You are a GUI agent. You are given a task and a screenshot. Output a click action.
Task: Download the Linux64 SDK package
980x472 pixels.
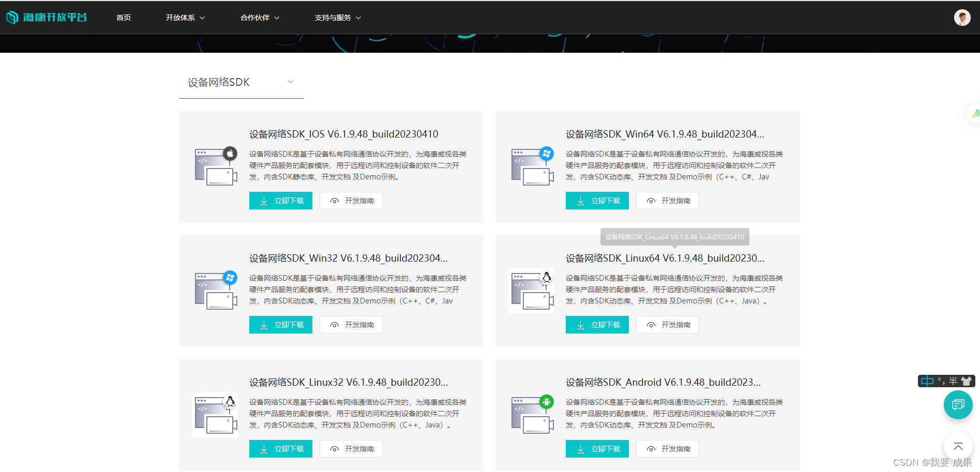[x=597, y=325]
